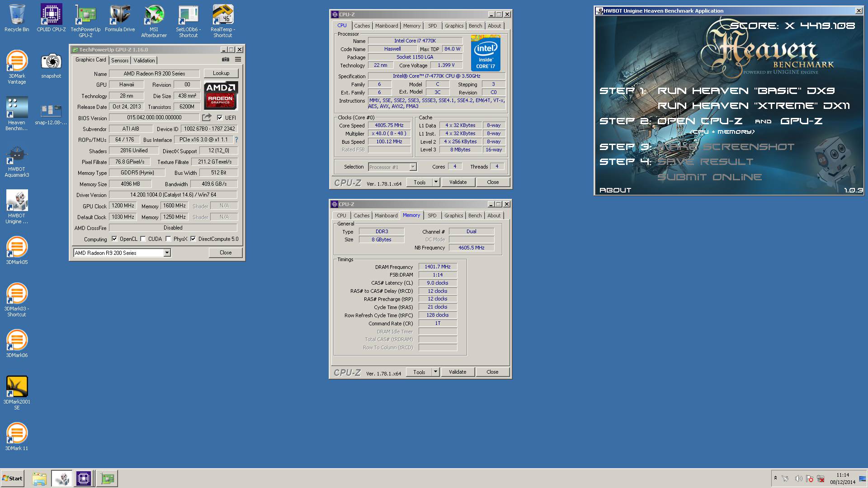Open 3DMark 11 desktop icon

[17, 436]
